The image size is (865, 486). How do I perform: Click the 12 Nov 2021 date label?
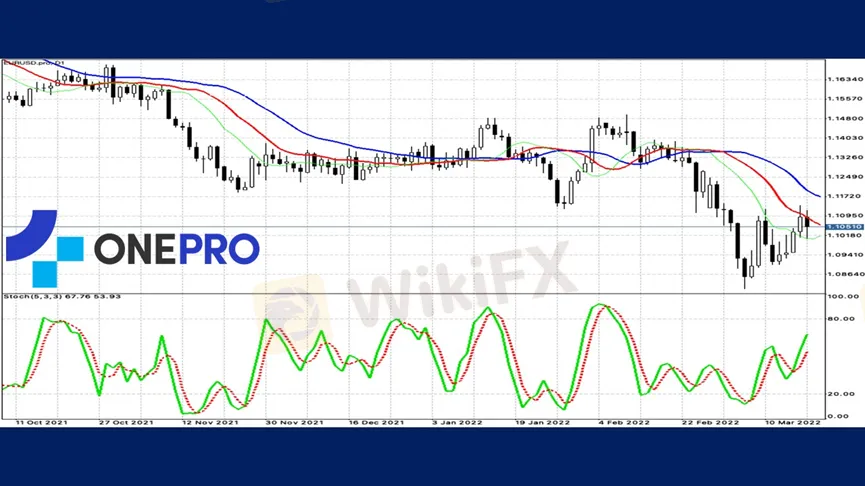pos(210,423)
